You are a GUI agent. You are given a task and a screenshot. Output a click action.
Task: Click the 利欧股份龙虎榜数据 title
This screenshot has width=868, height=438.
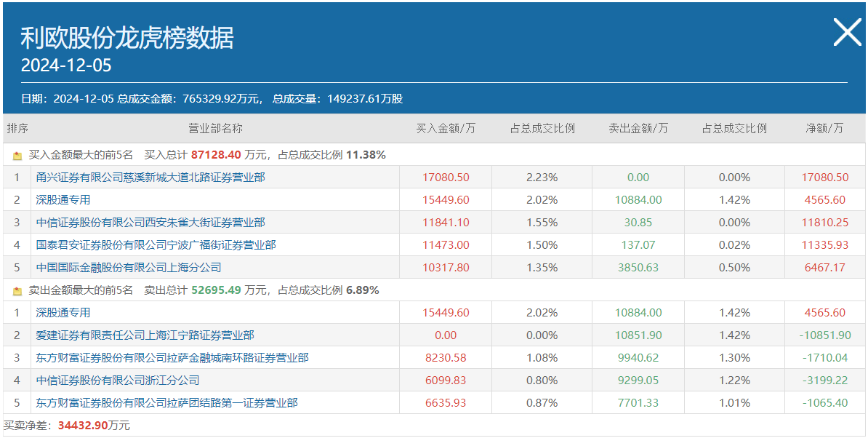pyautogui.click(x=127, y=37)
